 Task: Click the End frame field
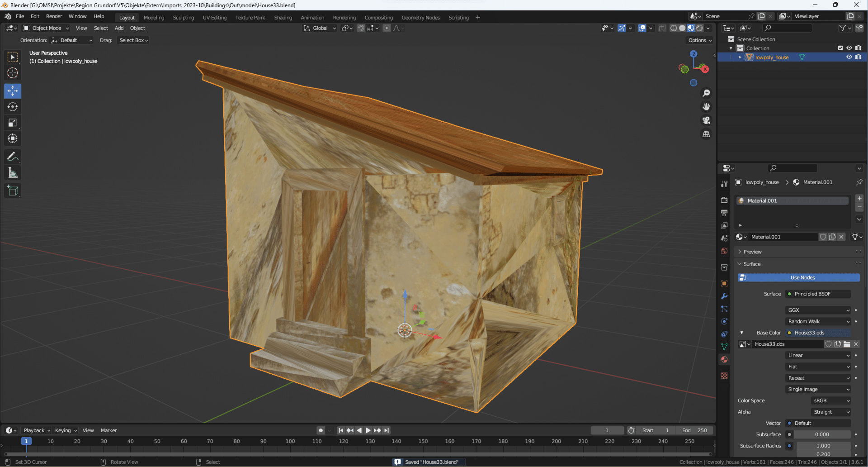tap(694, 430)
